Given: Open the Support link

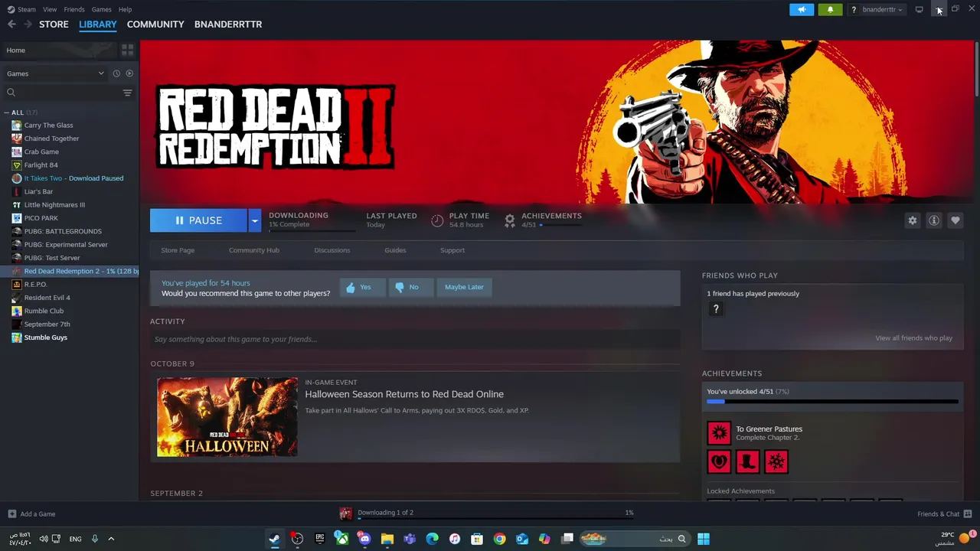Looking at the screenshot, I should click(452, 250).
